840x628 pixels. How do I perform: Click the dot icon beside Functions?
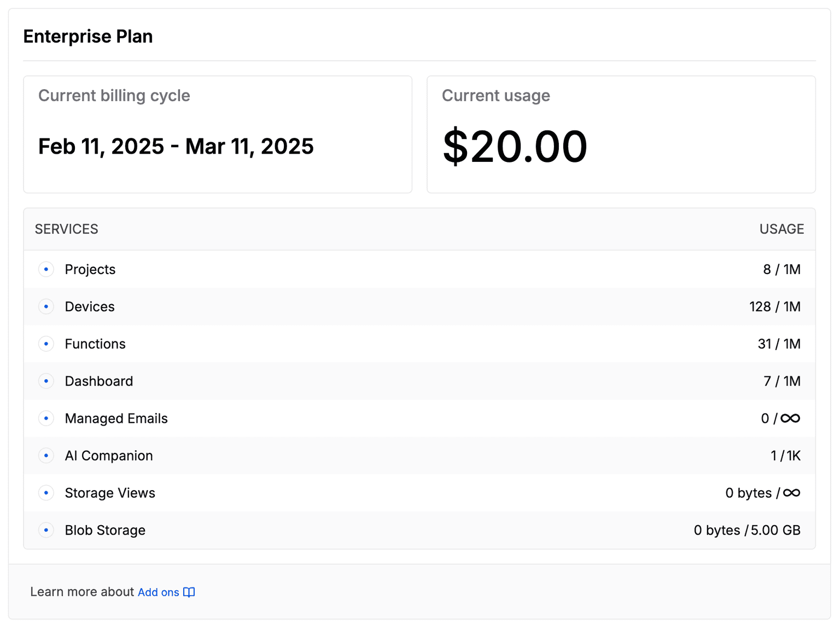click(46, 344)
